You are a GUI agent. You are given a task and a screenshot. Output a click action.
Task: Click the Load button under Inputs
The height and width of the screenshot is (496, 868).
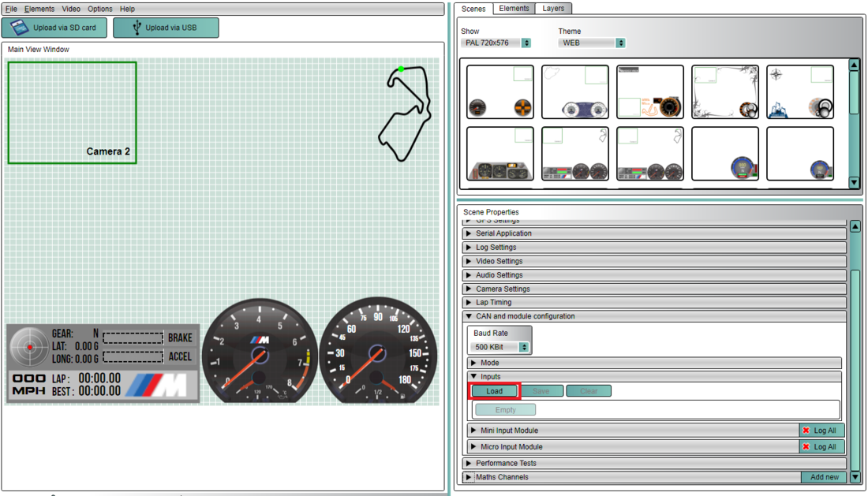coord(494,391)
